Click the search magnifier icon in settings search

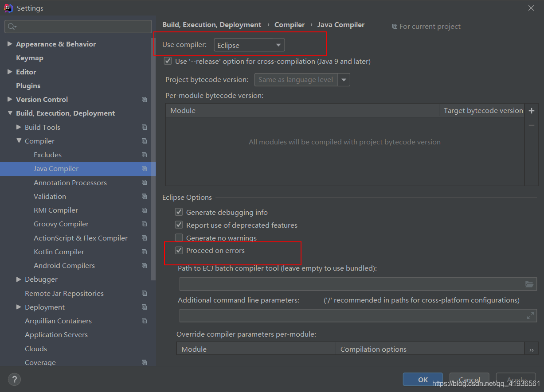click(12, 27)
